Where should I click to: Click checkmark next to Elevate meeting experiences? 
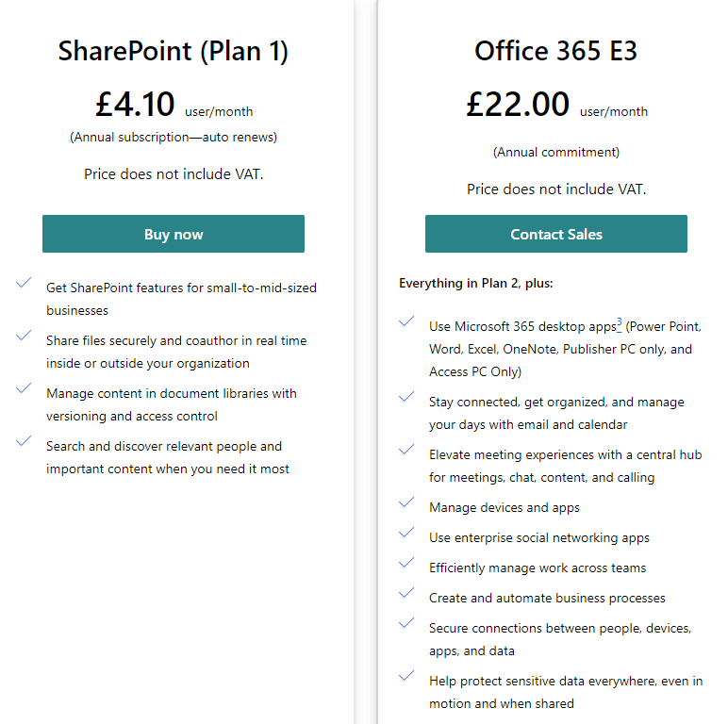(407, 450)
